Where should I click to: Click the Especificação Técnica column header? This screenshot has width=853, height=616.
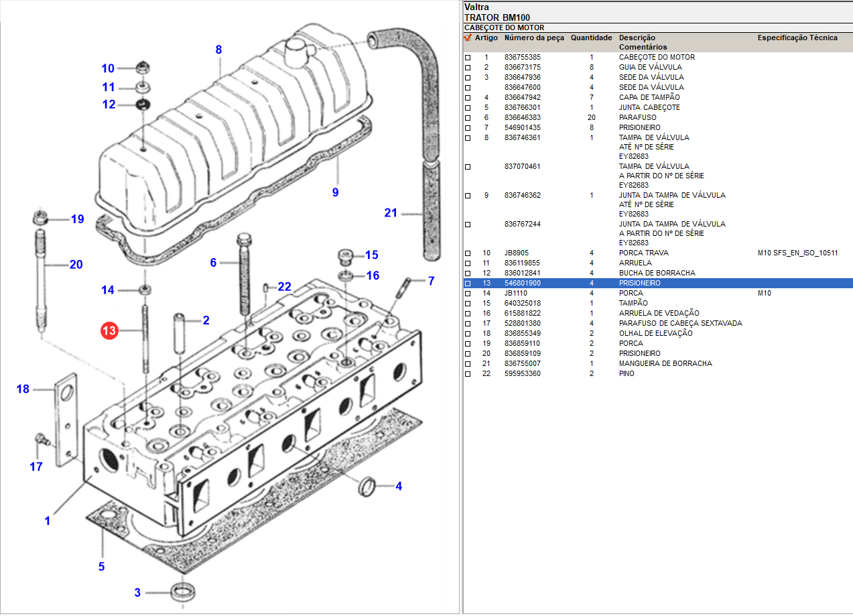(797, 38)
